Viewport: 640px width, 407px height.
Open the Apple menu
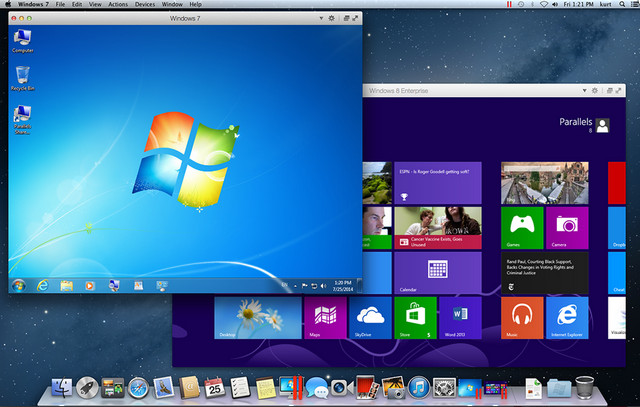pyautogui.click(x=8, y=4)
